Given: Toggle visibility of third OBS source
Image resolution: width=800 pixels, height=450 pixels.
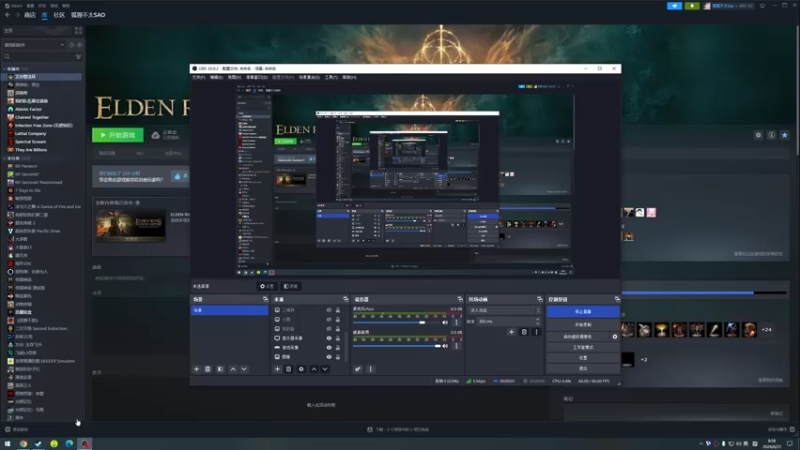Looking at the screenshot, I should point(329,329).
